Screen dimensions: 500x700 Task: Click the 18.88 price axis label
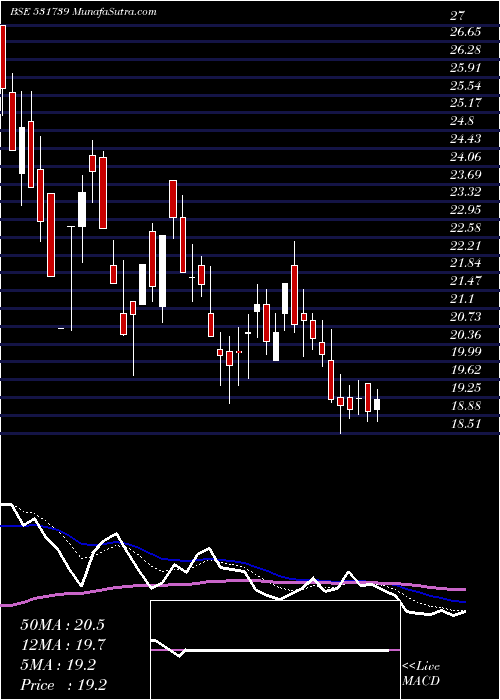pos(466,405)
